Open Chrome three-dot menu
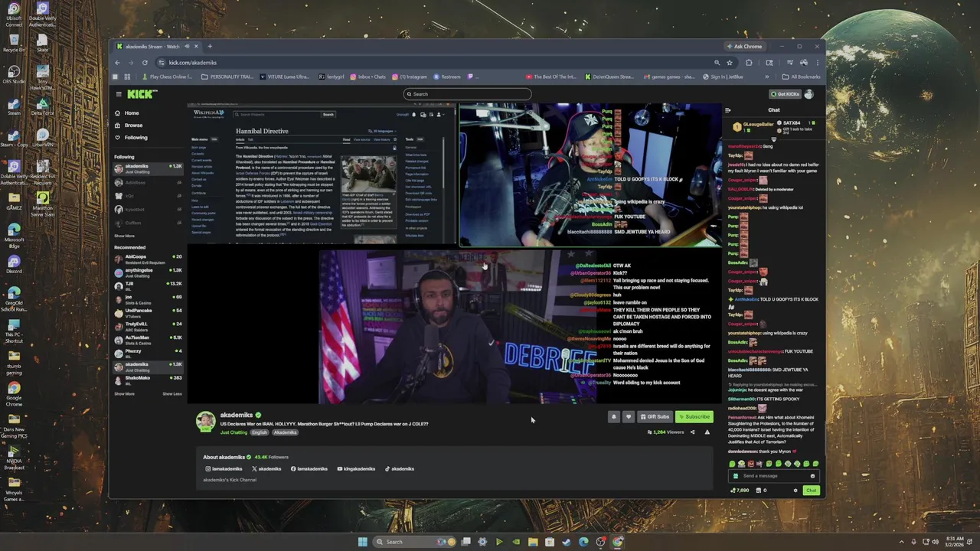Screen dimensions: 980x551 tap(817, 63)
